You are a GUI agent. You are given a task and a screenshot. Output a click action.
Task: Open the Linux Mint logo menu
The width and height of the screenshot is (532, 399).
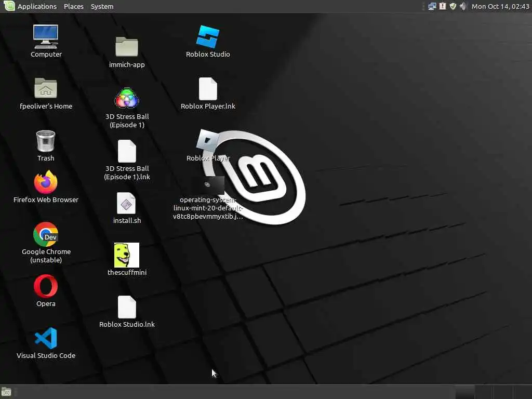[x=9, y=6]
